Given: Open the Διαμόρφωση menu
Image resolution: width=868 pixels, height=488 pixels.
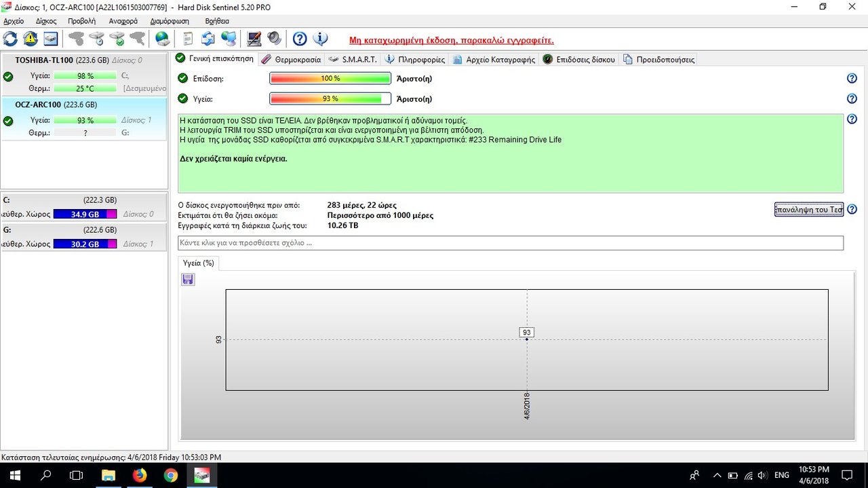Looking at the screenshot, I should click(170, 21).
